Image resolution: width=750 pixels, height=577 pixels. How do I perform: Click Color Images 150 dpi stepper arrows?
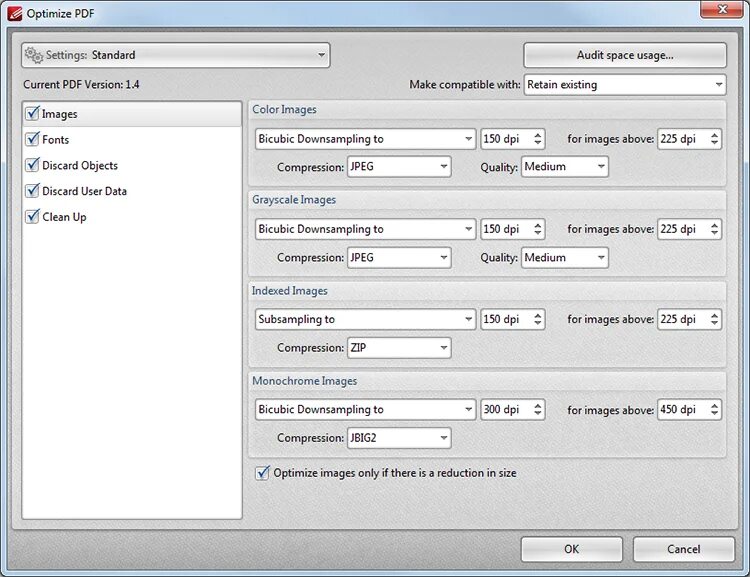[x=538, y=139]
